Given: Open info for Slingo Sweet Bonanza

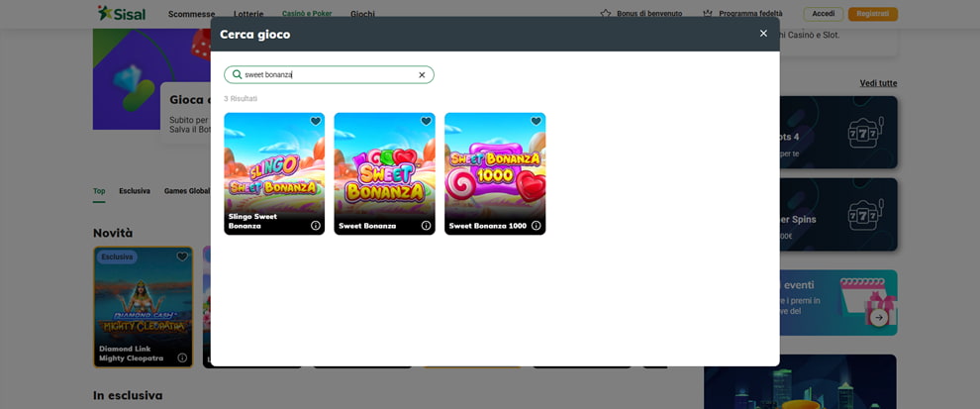Looking at the screenshot, I should pos(316,226).
